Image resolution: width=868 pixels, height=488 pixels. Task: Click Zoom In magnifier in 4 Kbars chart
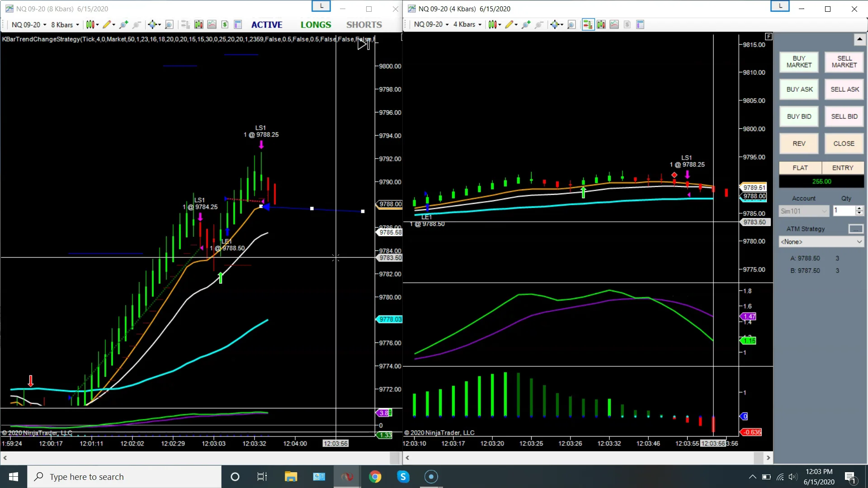[x=526, y=24]
